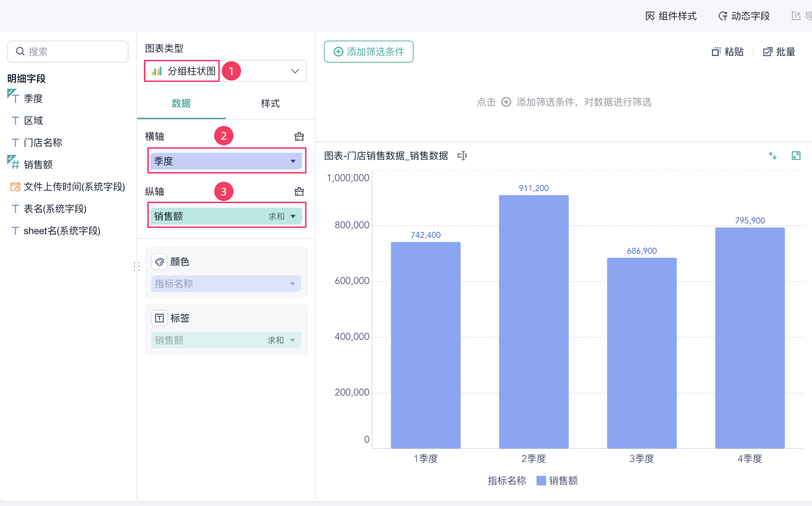Image resolution: width=812 pixels, height=506 pixels.
Task: Click the 颜色 palette icon
Action: pyautogui.click(x=159, y=262)
